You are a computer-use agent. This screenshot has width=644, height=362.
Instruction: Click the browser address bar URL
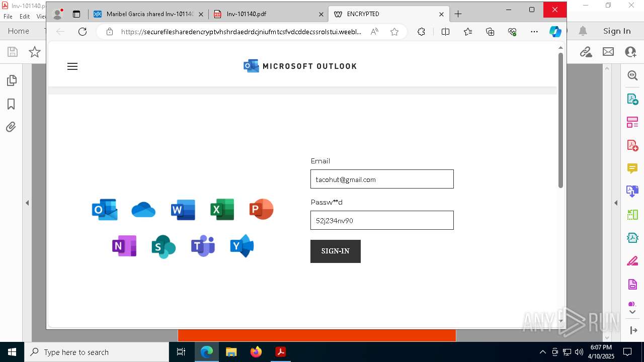[x=241, y=32]
